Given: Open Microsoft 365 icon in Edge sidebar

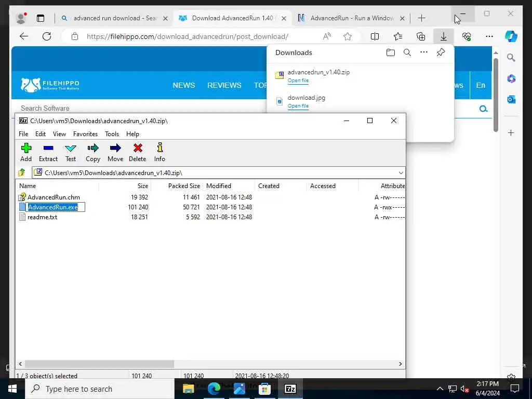Looking at the screenshot, I should point(511,79).
